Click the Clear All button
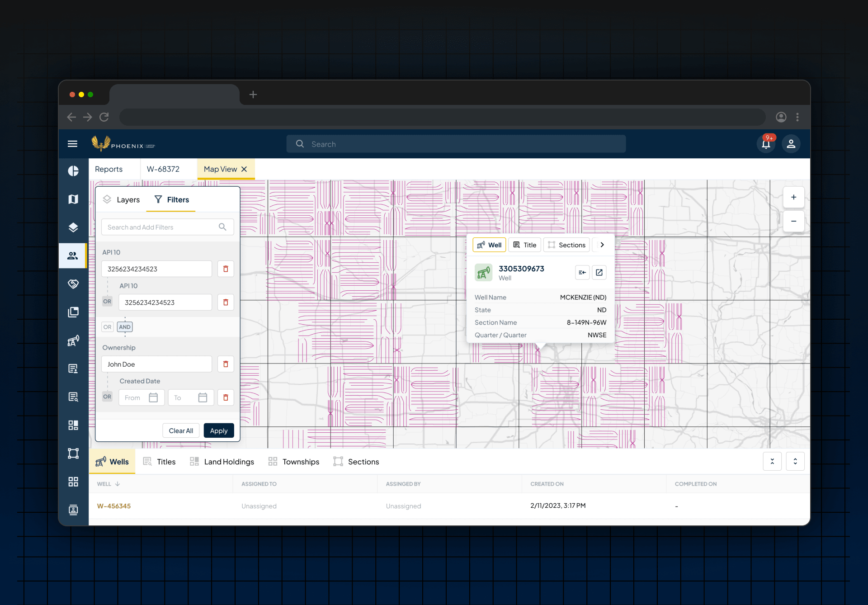 pyautogui.click(x=181, y=430)
